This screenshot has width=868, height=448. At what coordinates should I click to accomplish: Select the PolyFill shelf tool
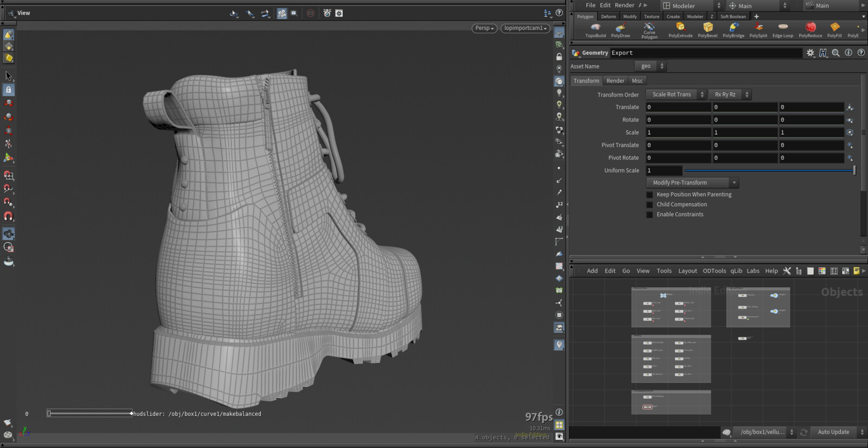[834, 30]
